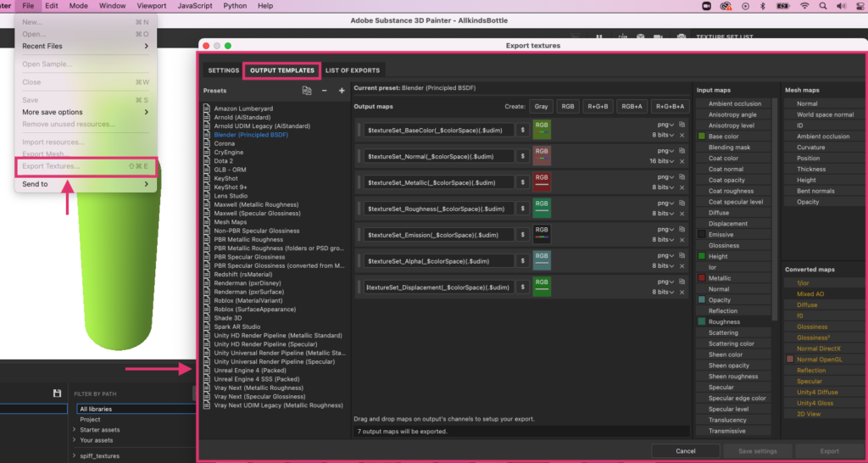
Task: Click the Normal RGB channel swatch
Action: pos(542,156)
